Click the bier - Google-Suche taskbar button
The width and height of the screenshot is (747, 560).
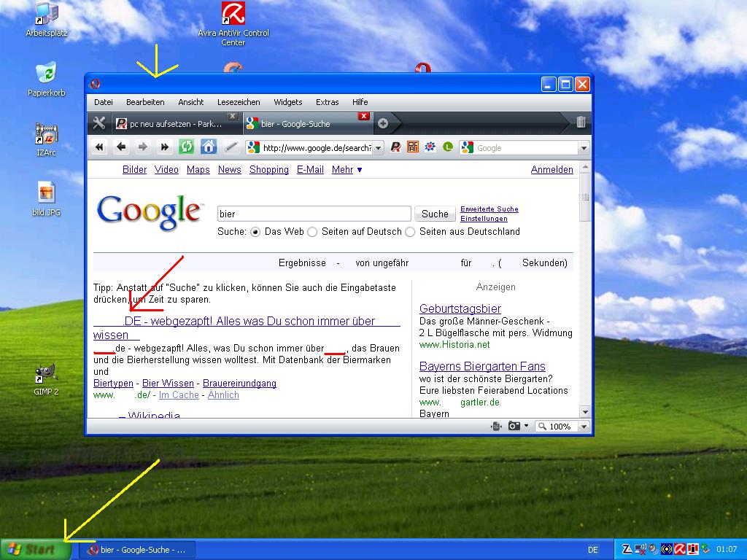tap(136, 550)
